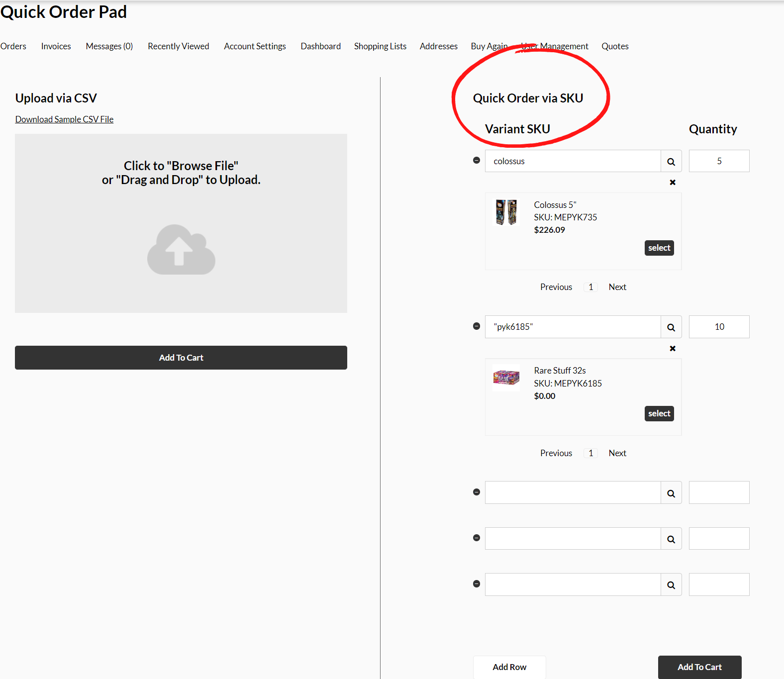Select the Colossus 5" product
Image resolution: width=784 pixels, height=679 pixels.
pos(659,248)
